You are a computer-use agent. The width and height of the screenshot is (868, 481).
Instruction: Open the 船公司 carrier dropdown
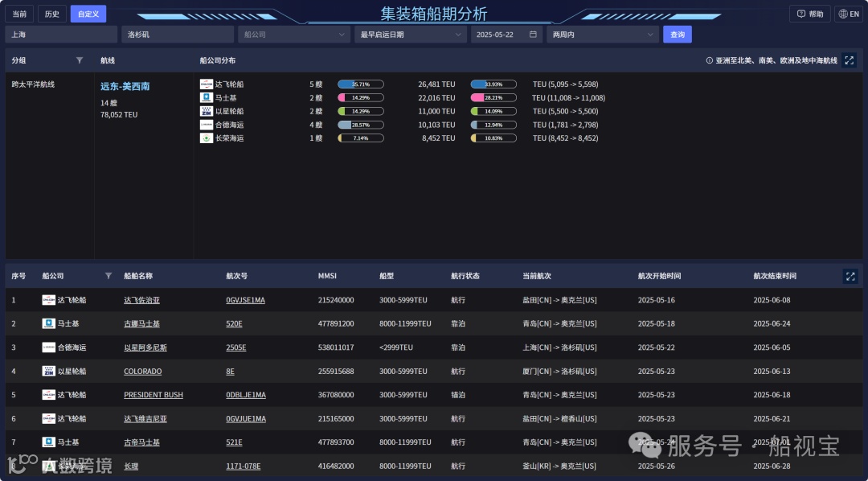tap(294, 35)
